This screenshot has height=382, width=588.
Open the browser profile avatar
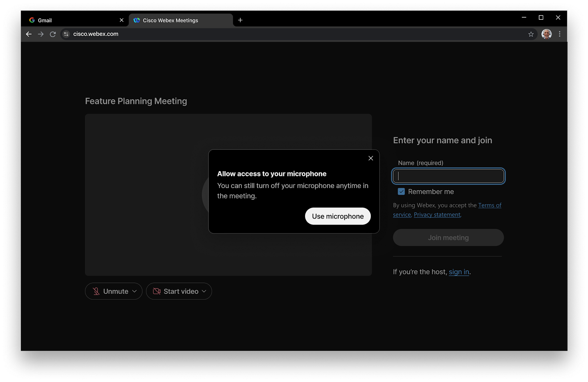tap(546, 34)
